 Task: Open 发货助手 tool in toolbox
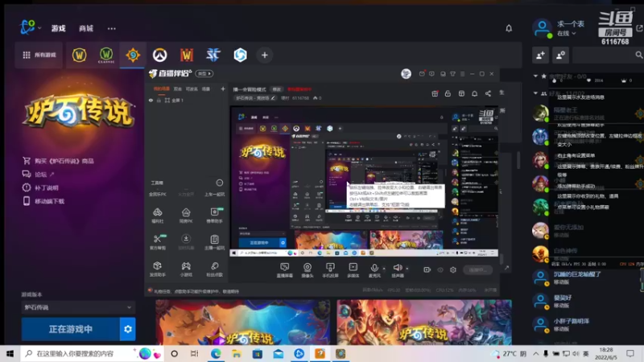click(x=157, y=269)
